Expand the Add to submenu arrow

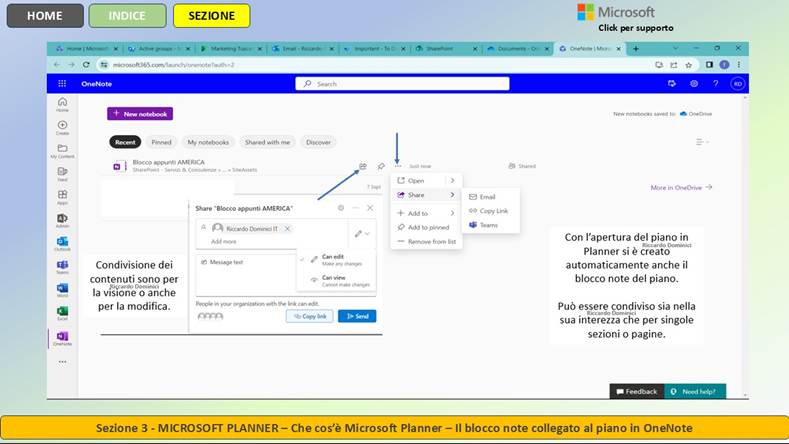[x=452, y=213]
